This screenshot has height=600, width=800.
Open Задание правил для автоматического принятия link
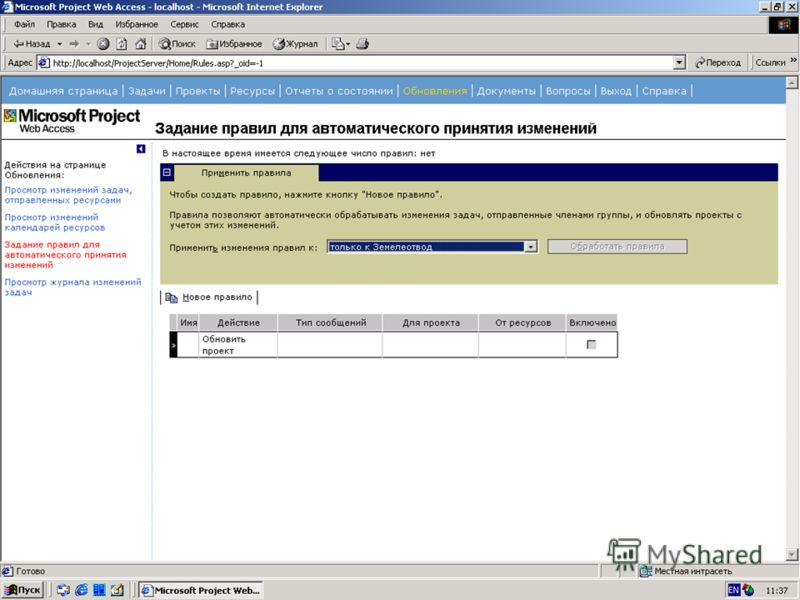click(65, 255)
